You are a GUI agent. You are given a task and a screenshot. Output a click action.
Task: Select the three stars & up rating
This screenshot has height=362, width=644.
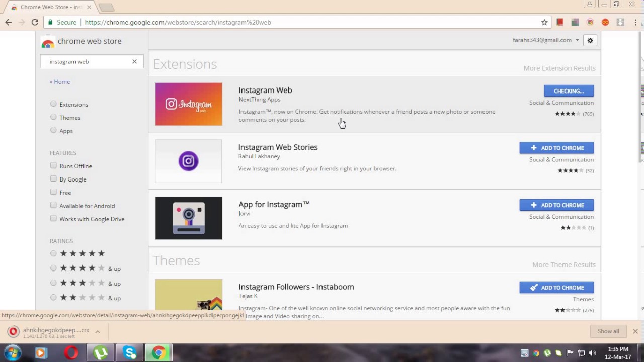53,283
